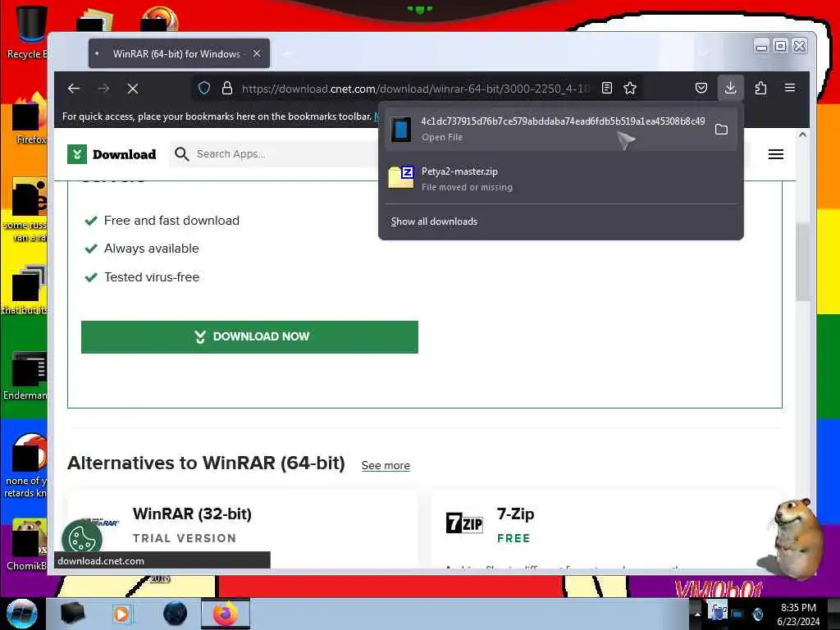The height and width of the screenshot is (630, 840).
Task: Click the browser address bar URL
Action: [416, 89]
